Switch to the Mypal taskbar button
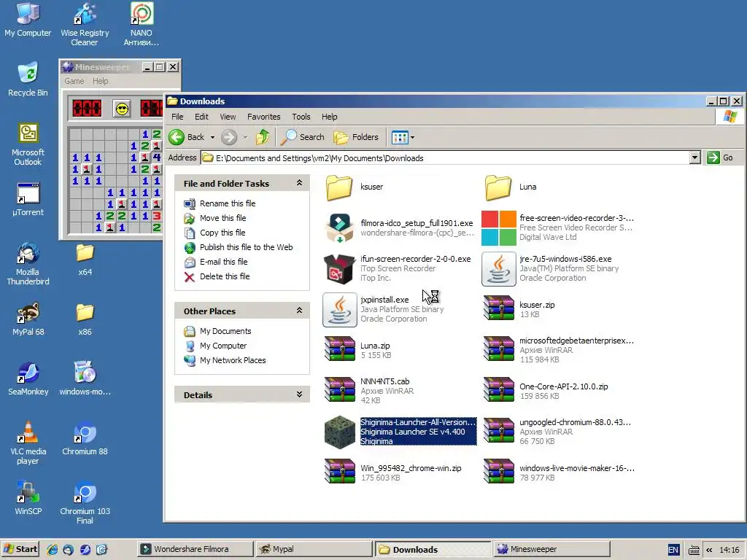 point(314,549)
